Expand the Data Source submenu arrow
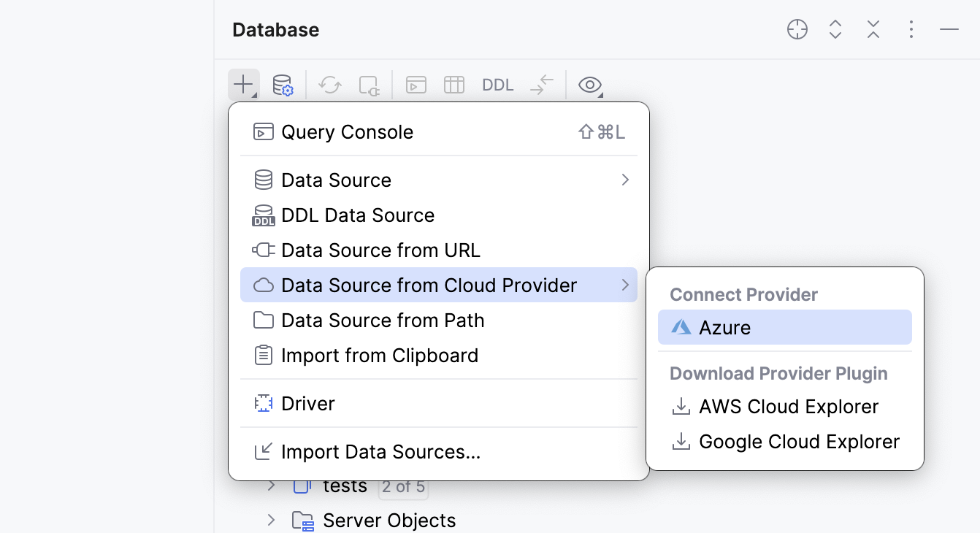The height and width of the screenshot is (533, 980). tap(624, 180)
